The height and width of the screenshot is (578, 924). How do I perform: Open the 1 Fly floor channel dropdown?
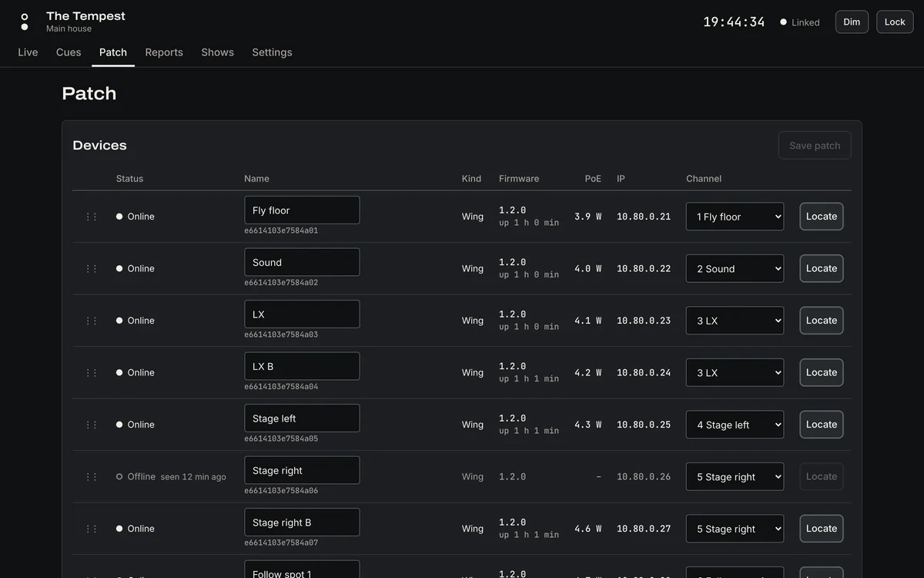tap(735, 217)
